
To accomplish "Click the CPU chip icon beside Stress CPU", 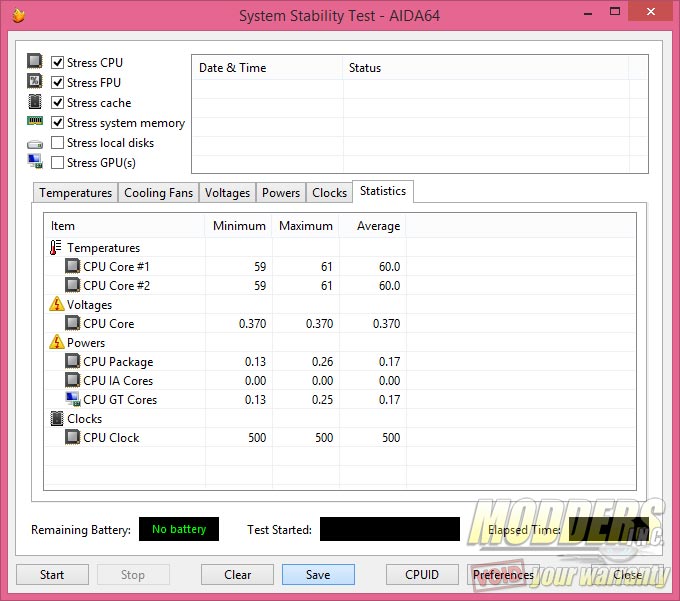I will [35, 61].
